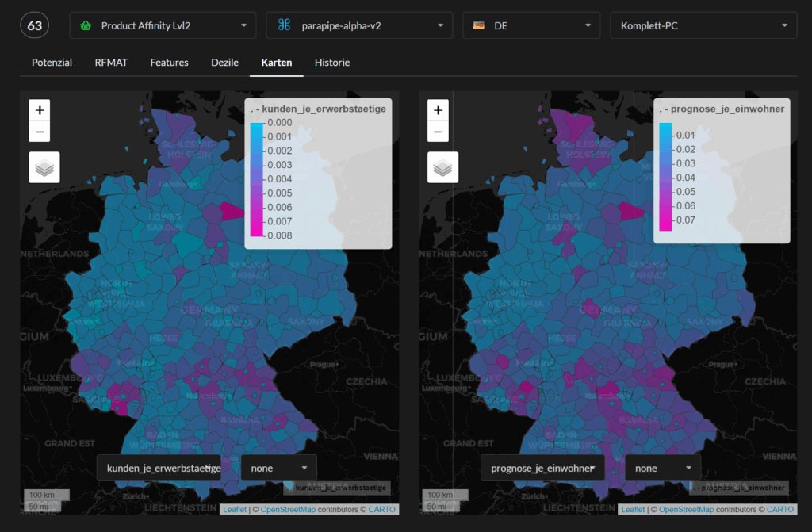Open the Komplett-PC category dropdown
Viewport: 812px width, 532px height.
click(703, 25)
